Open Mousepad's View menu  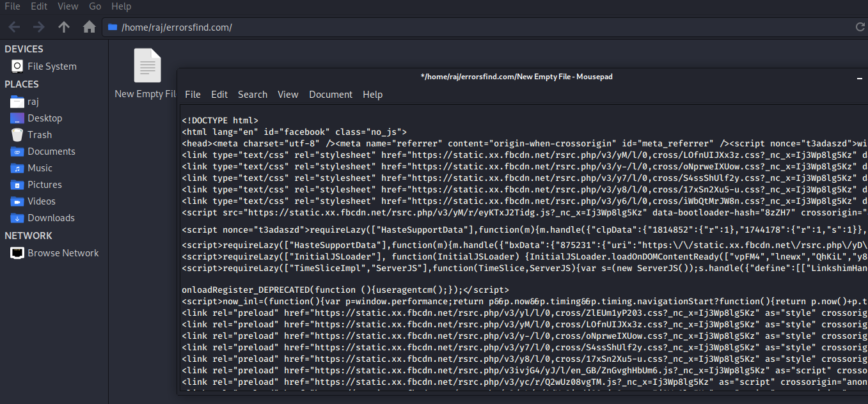coord(288,95)
